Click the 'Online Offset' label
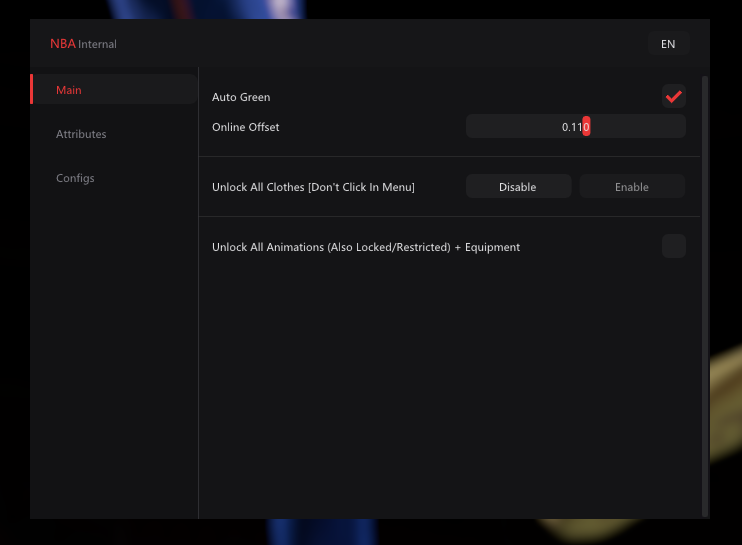The width and height of the screenshot is (742, 545). [x=246, y=127]
